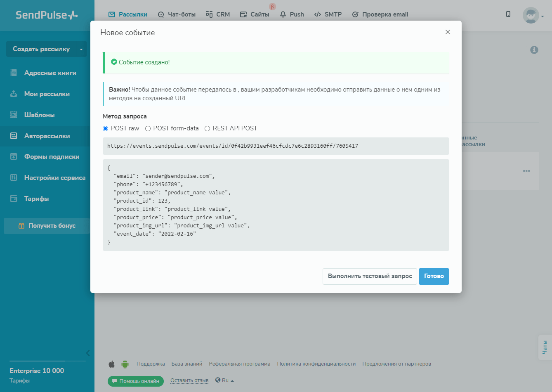Open the CRM top menu tab
This screenshot has width=552, height=392.
coord(218,14)
